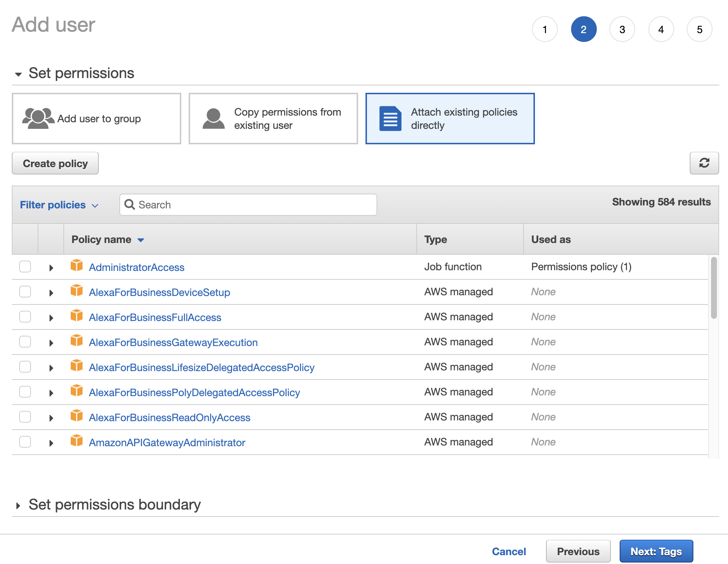This screenshot has height=564, width=728.
Task: Click the refresh policies icon button
Action: 704,163
